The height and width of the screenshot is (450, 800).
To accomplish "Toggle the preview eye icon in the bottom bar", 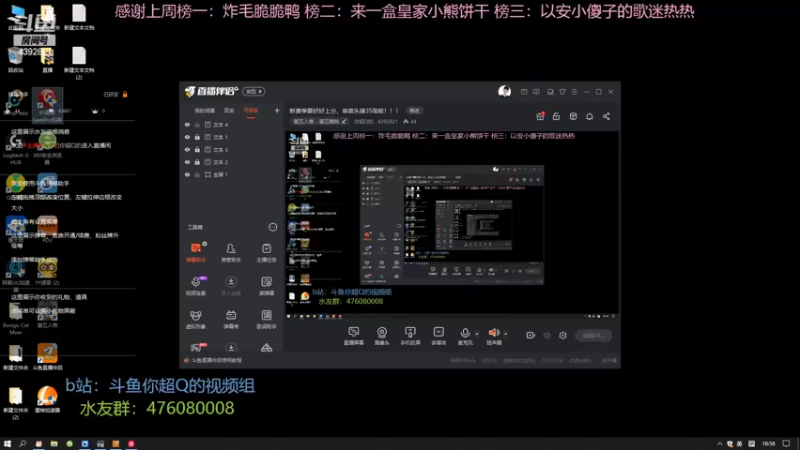I will pyautogui.click(x=547, y=335).
